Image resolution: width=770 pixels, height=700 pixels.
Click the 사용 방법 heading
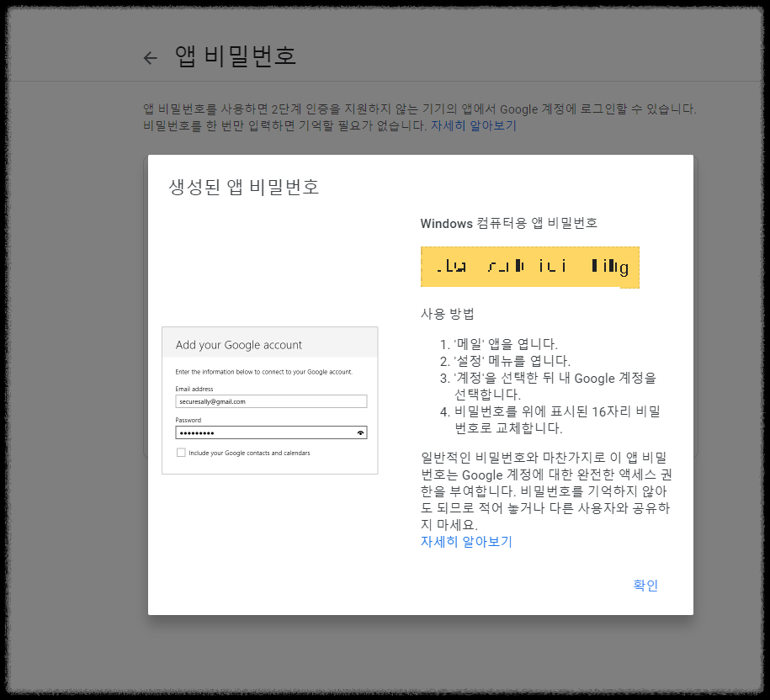point(448,314)
